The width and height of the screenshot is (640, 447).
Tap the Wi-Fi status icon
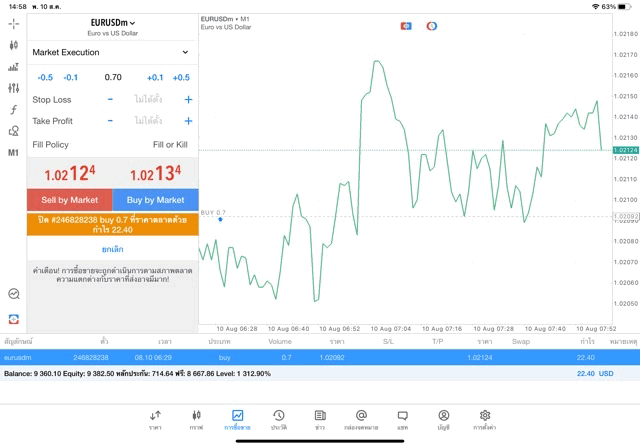point(595,7)
